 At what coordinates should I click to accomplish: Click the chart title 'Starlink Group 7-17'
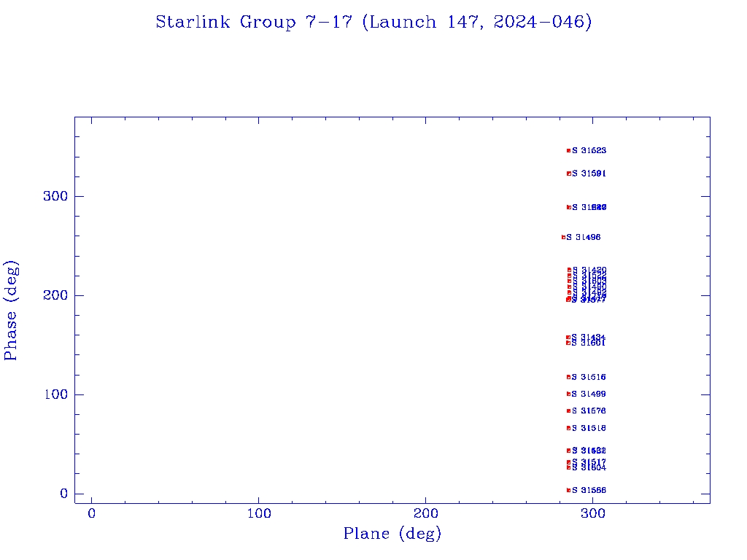click(x=255, y=23)
